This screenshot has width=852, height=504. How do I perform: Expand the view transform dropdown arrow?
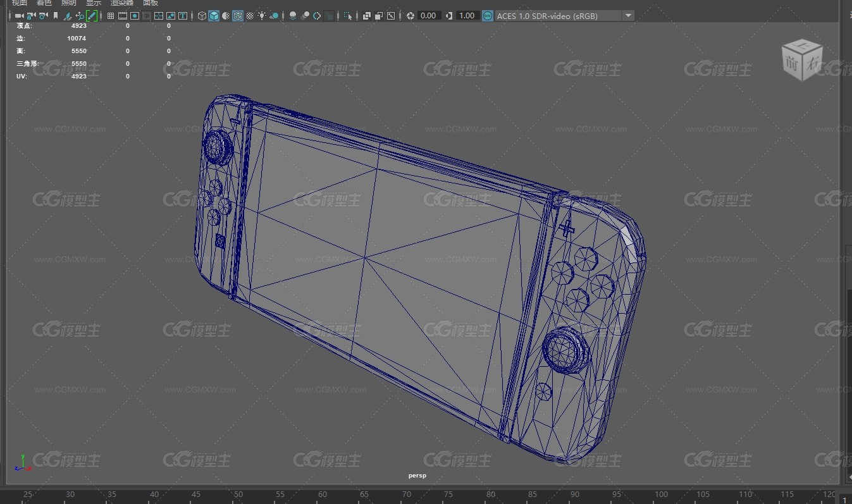pyautogui.click(x=628, y=16)
